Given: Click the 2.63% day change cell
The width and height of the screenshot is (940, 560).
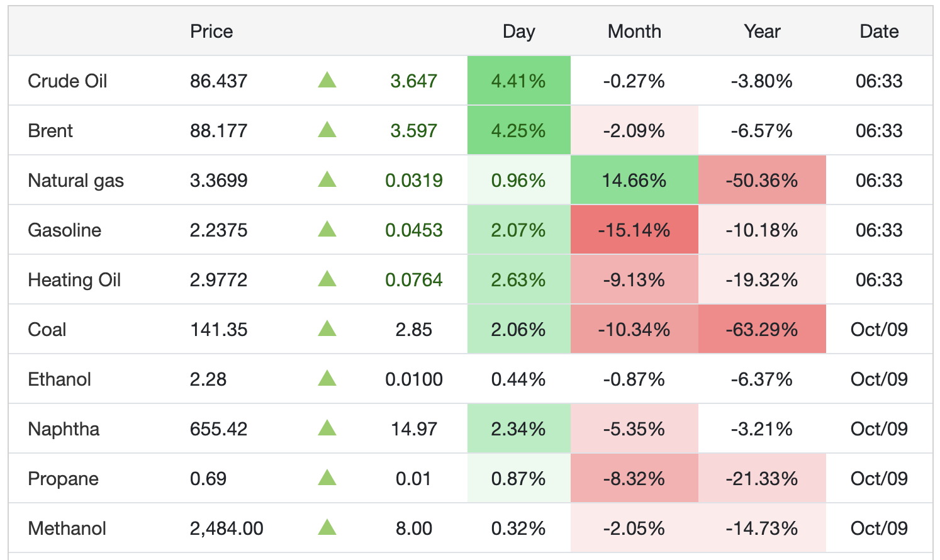Looking at the screenshot, I should pos(519,279).
